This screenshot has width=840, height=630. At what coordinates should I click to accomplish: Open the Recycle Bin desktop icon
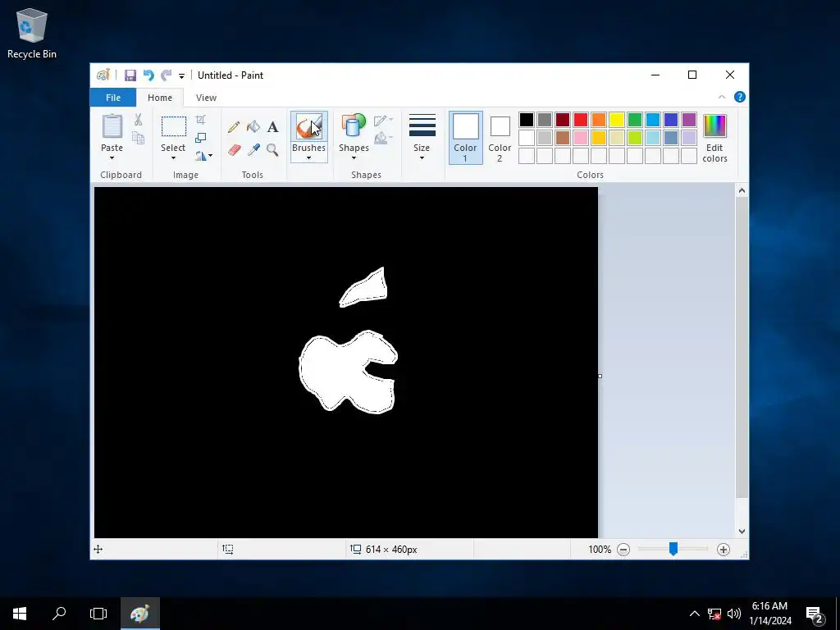(32, 33)
